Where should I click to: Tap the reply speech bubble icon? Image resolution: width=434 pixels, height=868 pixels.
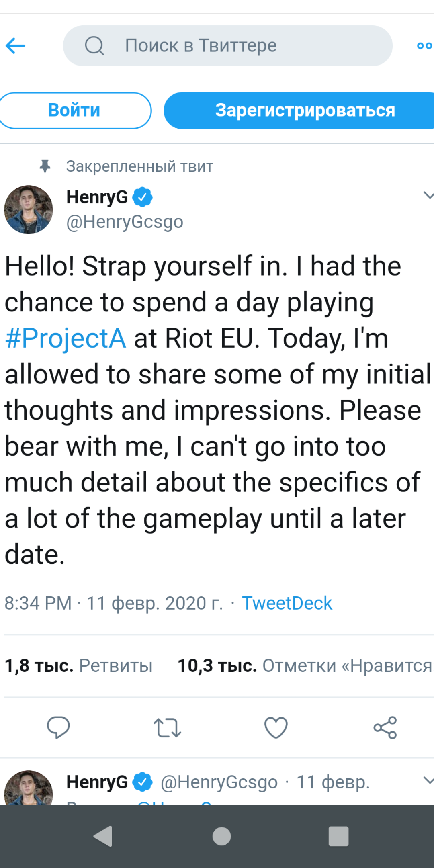click(58, 727)
